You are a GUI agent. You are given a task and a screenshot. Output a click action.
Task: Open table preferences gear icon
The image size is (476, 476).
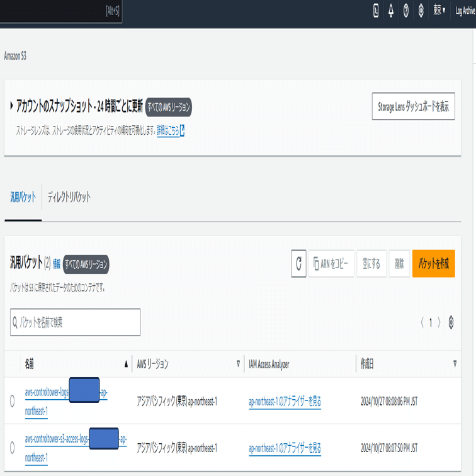[451, 322]
